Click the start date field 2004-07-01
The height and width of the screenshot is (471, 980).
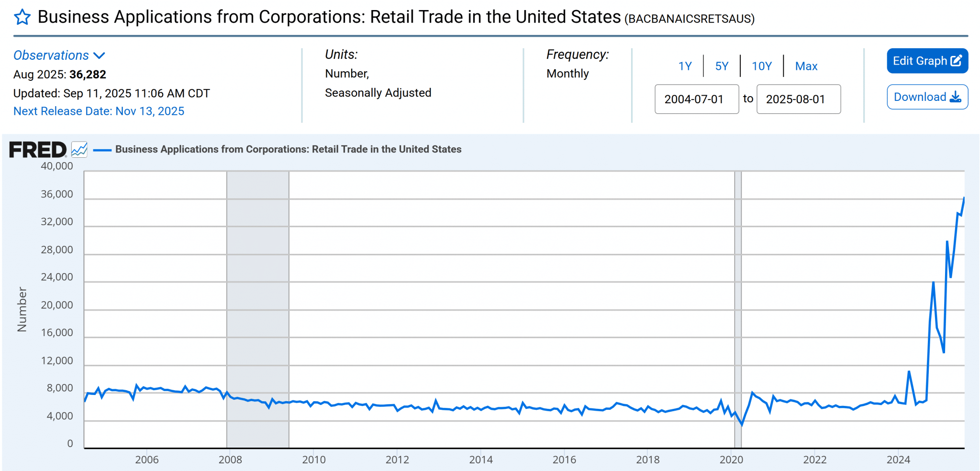click(696, 99)
